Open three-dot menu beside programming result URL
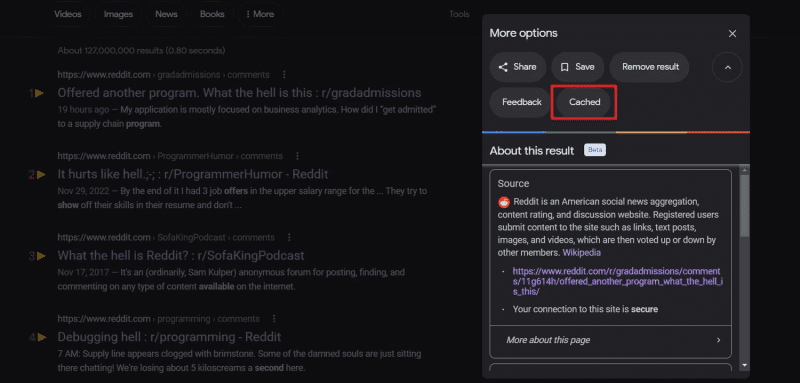The height and width of the screenshot is (383, 800). (x=274, y=319)
